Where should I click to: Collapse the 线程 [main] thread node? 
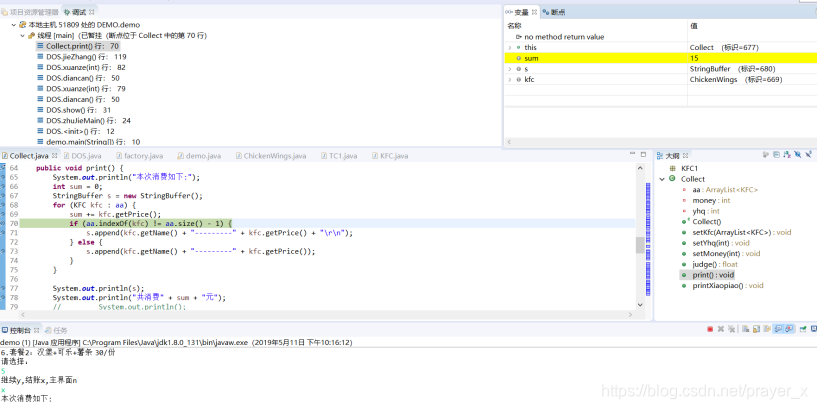pos(22,35)
